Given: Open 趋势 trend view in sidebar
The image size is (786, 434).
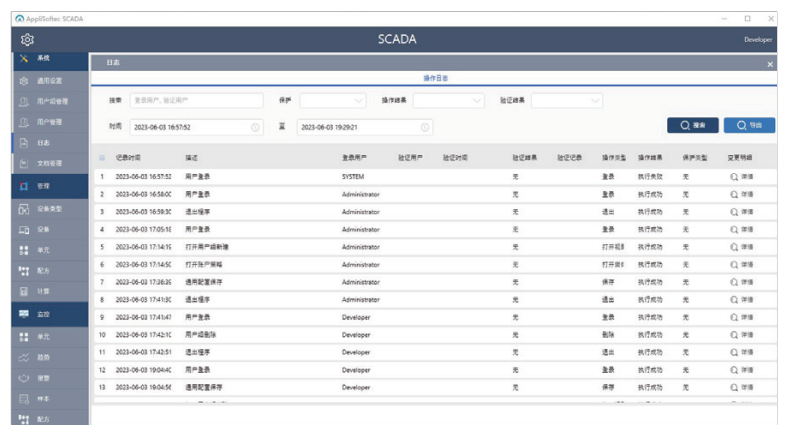Looking at the screenshot, I should tap(43, 357).
